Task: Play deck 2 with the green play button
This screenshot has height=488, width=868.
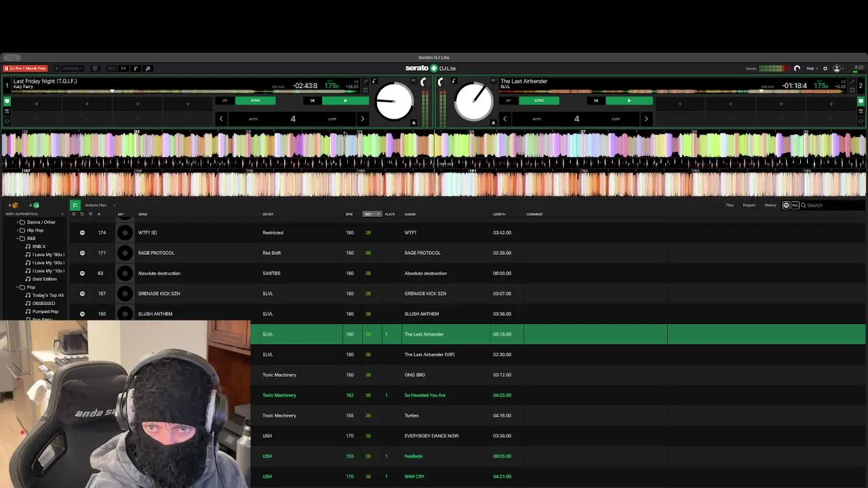Action: click(x=629, y=100)
